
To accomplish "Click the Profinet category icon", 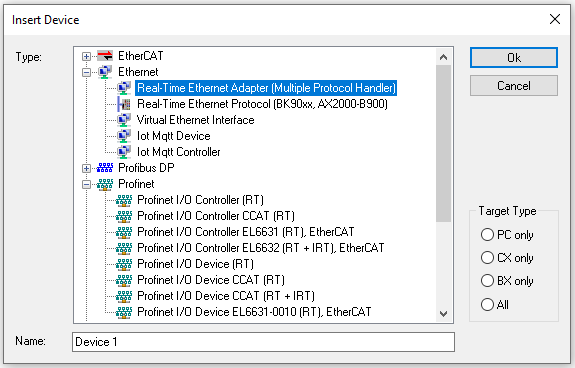I will (105, 184).
